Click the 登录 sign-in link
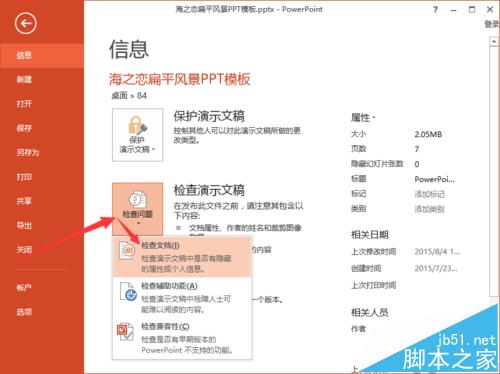Viewport: 500px width, 374px height. point(492,24)
